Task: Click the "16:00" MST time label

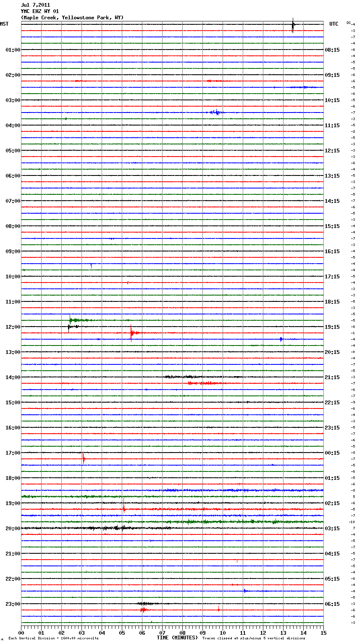Action: click(x=13, y=427)
